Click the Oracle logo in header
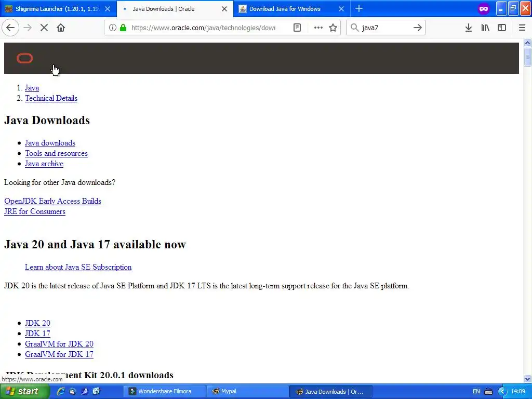This screenshot has width=532, height=399. click(25, 58)
